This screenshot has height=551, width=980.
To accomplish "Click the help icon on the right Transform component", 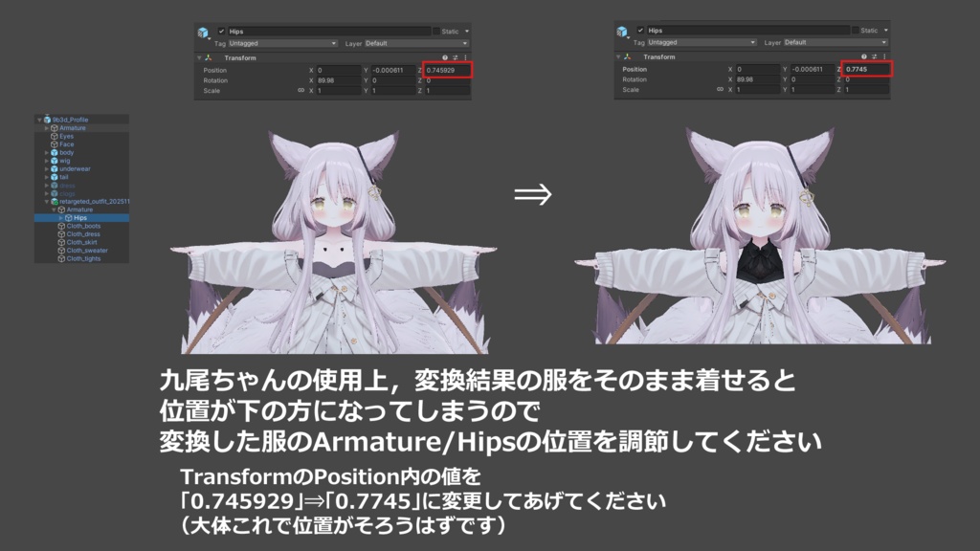I will [863, 55].
